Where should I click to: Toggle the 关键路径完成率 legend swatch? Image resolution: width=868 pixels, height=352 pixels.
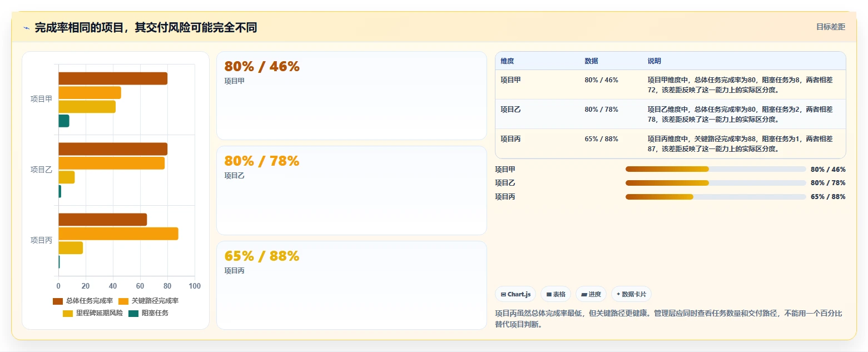[123, 301]
